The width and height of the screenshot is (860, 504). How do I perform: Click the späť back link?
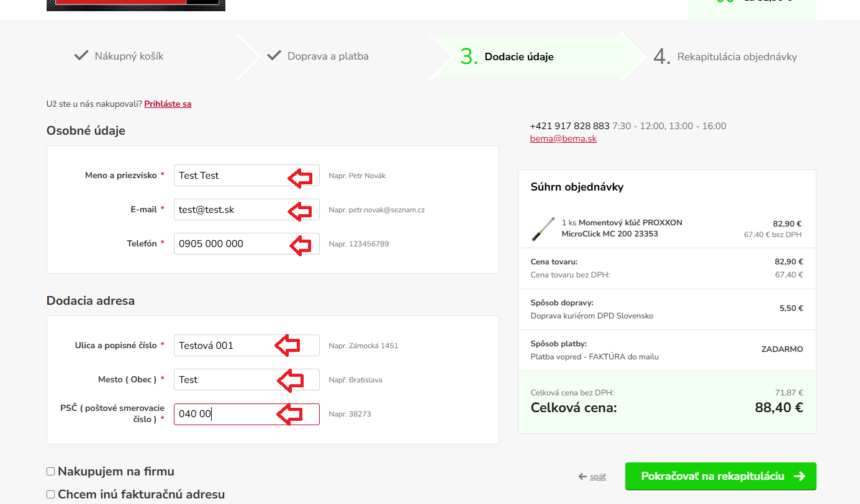[x=597, y=477]
